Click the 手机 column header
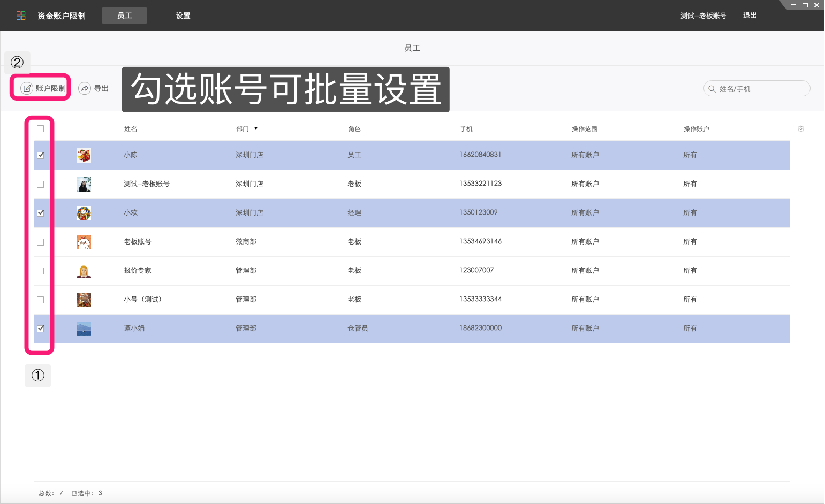Screen dimensions: 825x504 (x=466, y=129)
